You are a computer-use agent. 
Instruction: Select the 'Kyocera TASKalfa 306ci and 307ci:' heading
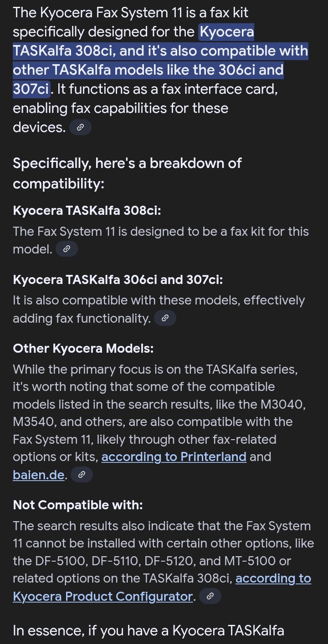(x=118, y=279)
